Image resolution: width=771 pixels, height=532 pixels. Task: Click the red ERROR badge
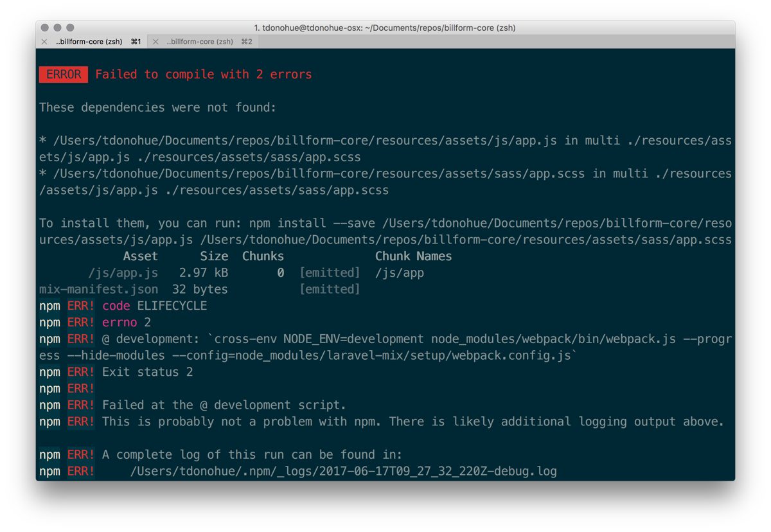click(x=64, y=75)
